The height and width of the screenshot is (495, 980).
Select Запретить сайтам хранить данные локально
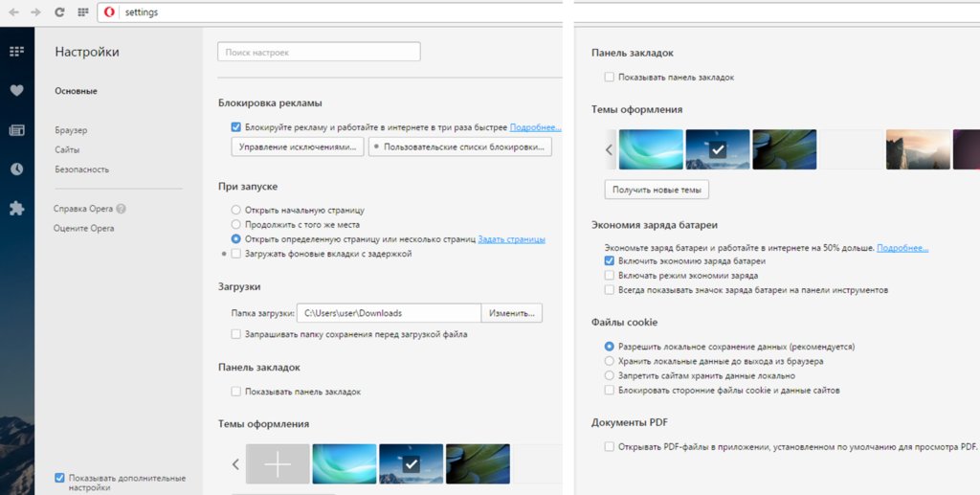point(609,375)
